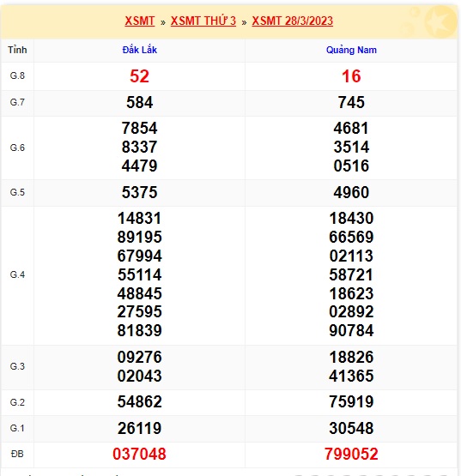Click the G.8 row label

[17, 75]
